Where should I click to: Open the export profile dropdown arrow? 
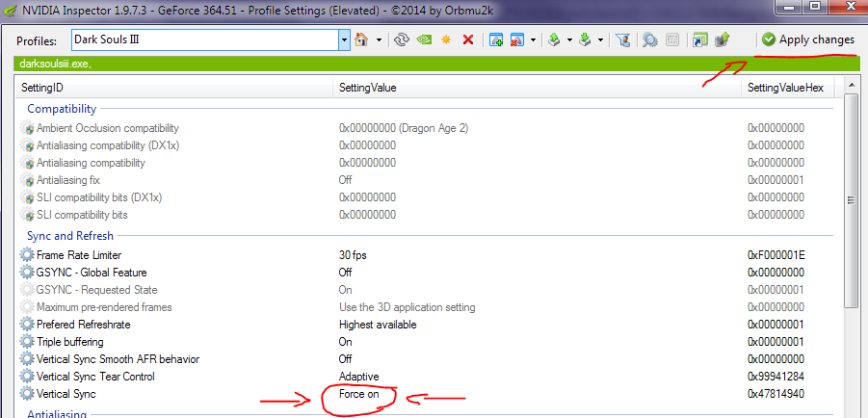[x=569, y=39]
